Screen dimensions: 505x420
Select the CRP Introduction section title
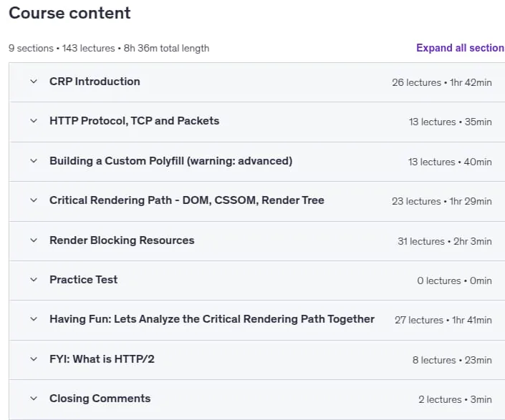(x=95, y=82)
